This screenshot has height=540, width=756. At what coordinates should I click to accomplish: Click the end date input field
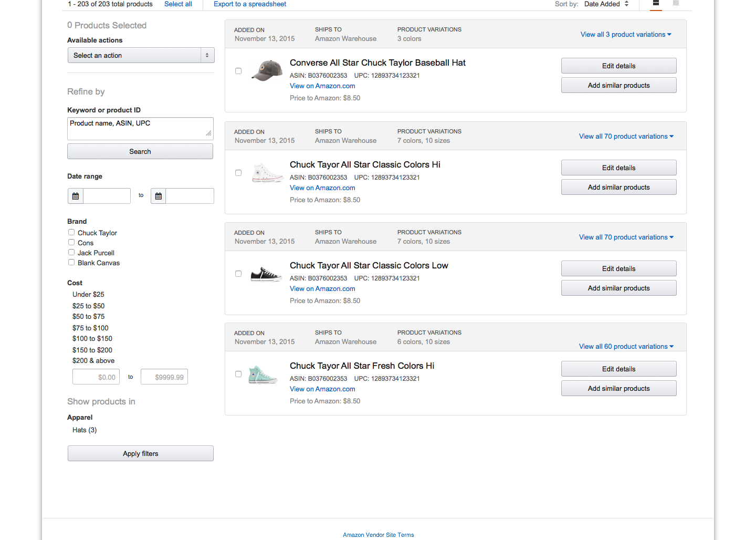[x=190, y=196]
